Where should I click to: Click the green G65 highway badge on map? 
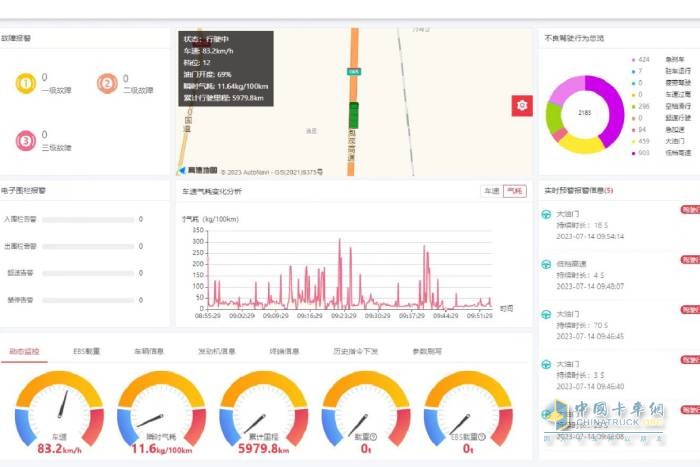click(354, 71)
